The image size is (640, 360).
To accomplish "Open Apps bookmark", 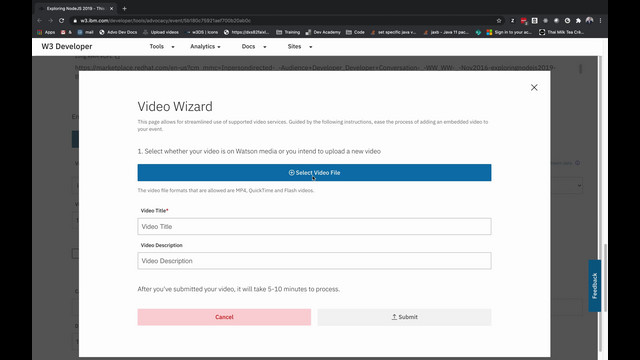I will point(46,32).
